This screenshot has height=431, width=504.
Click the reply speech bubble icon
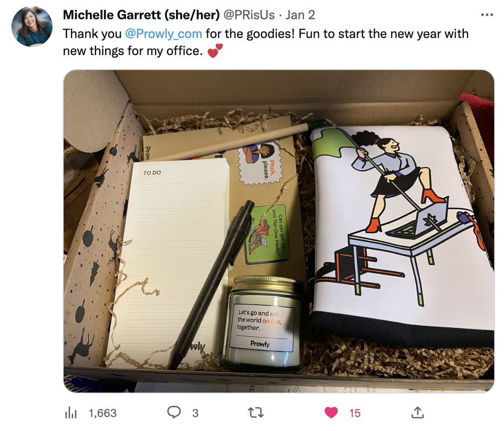click(174, 412)
